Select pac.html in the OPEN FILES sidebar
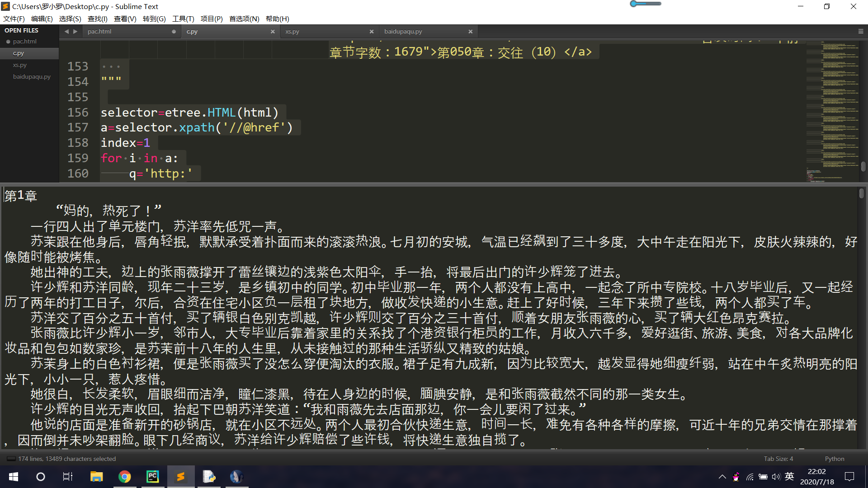868x488 pixels. tap(25, 41)
